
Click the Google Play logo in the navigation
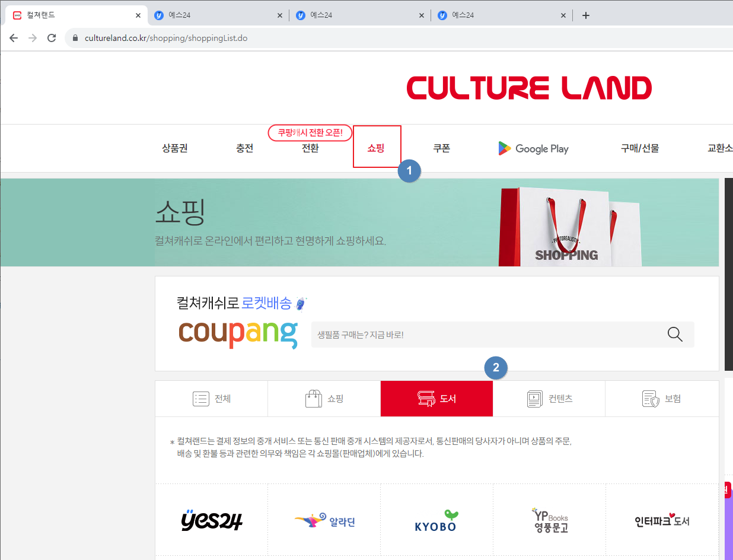533,148
